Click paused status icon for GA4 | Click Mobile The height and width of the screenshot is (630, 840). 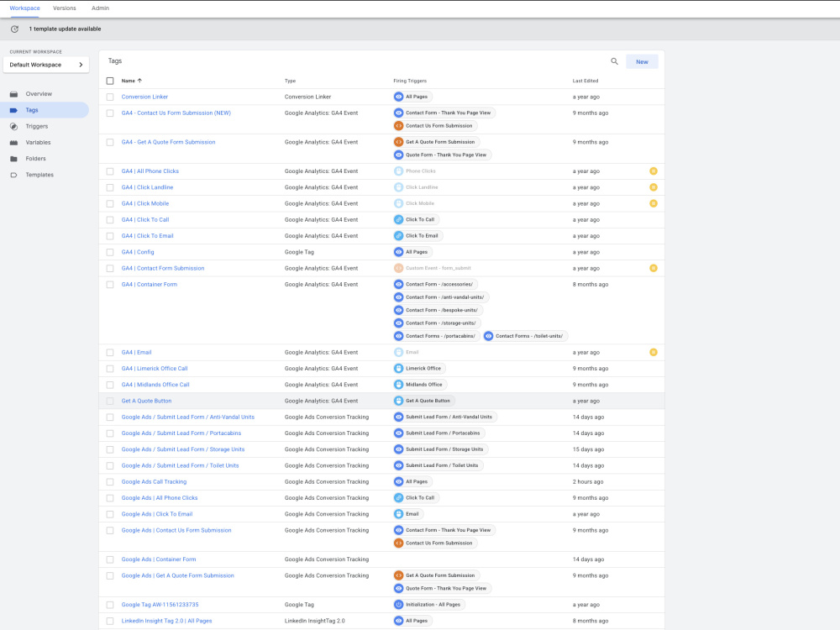[653, 203]
